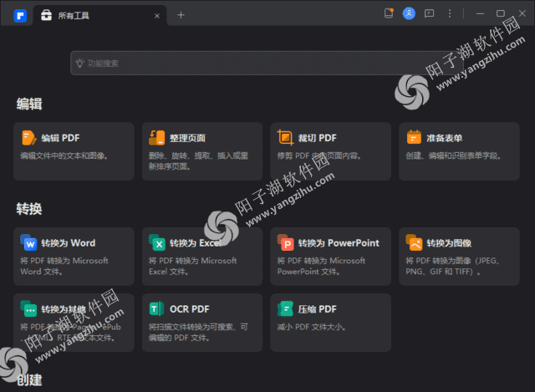Click the 转换为 Excel icon
Image resolution: width=535 pixels, height=392 pixels.
click(x=157, y=242)
